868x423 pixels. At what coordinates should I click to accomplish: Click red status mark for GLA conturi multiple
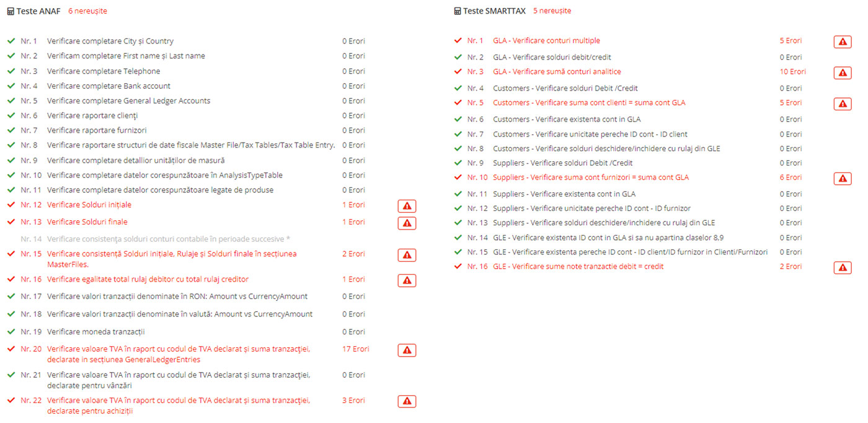coord(458,40)
